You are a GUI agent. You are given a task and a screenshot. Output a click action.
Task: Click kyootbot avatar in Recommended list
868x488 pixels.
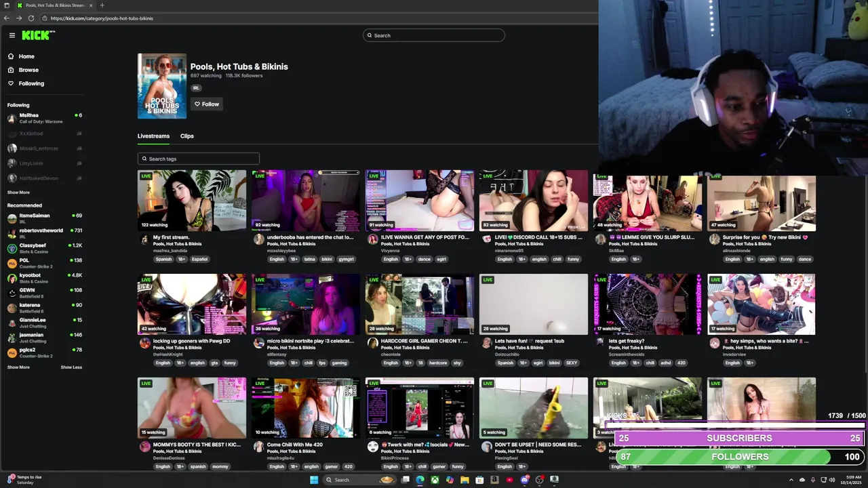(12, 278)
